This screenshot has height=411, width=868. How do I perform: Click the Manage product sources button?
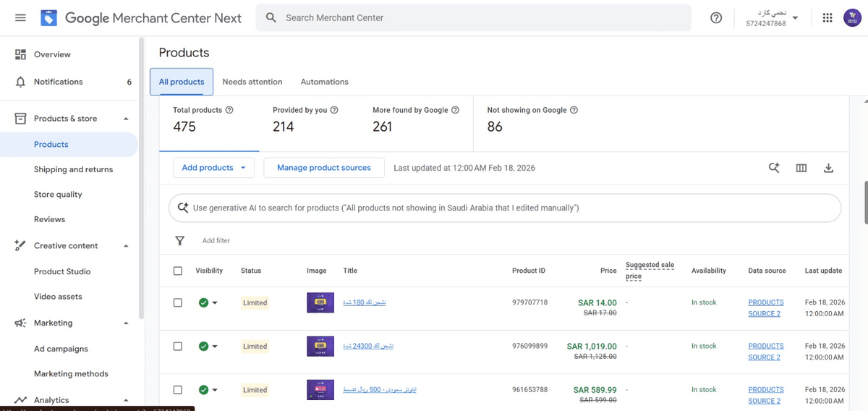pyautogui.click(x=323, y=168)
